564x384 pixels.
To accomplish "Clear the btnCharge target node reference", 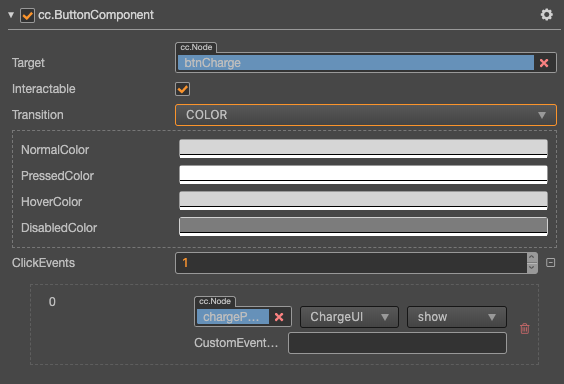I will coord(544,63).
